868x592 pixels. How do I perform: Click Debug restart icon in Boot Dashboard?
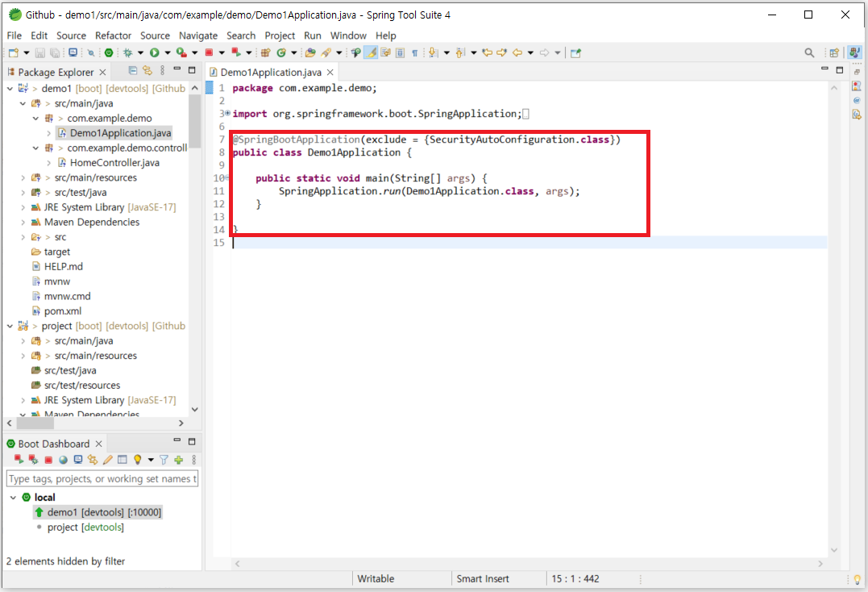tap(33, 460)
